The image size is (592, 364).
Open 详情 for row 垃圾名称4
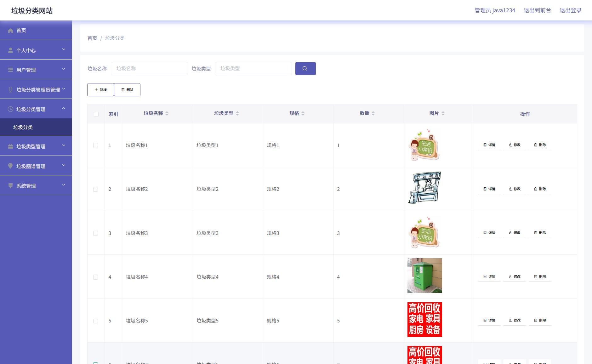point(489,277)
